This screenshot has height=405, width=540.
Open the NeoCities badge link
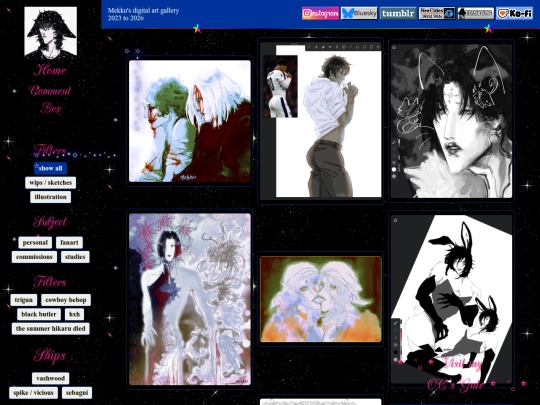437,13
